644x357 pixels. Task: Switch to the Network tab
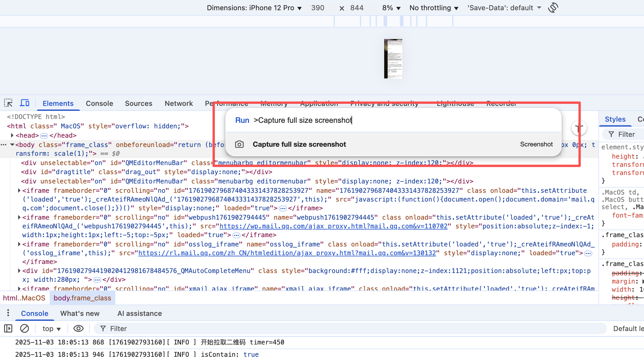click(x=179, y=104)
